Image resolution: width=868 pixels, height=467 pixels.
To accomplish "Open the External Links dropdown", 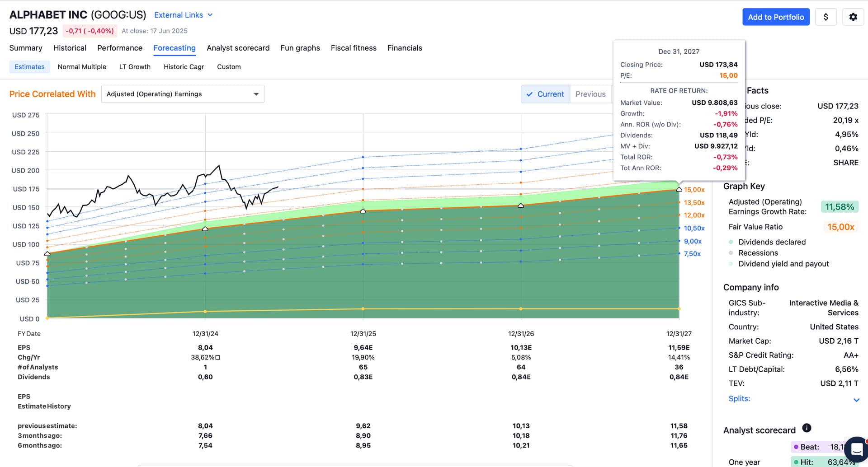I will coord(183,15).
